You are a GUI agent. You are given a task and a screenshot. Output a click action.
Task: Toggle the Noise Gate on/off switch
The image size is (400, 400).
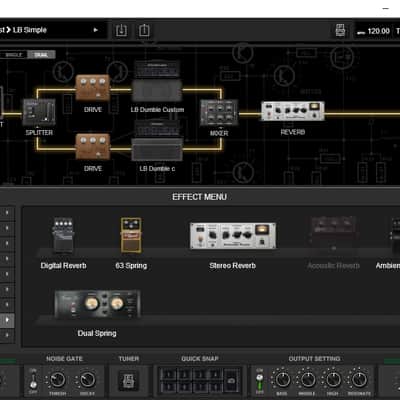coord(33,381)
